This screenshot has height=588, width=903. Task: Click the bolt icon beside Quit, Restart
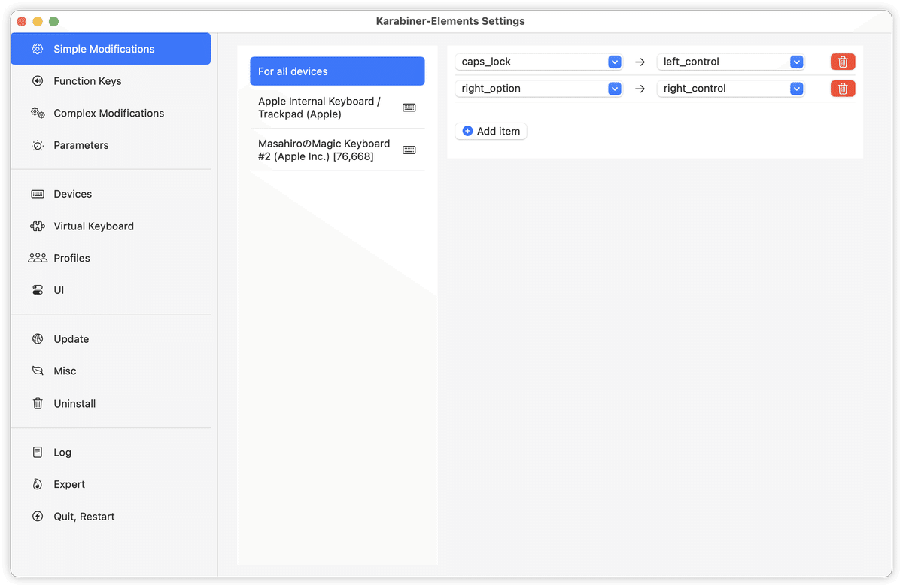click(x=38, y=517)
